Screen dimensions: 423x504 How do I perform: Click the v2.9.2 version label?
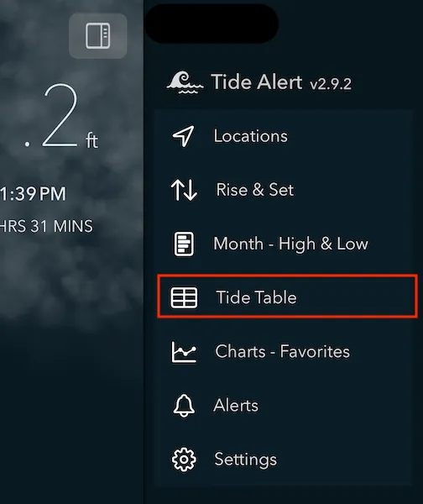click(x=331, y=84)
